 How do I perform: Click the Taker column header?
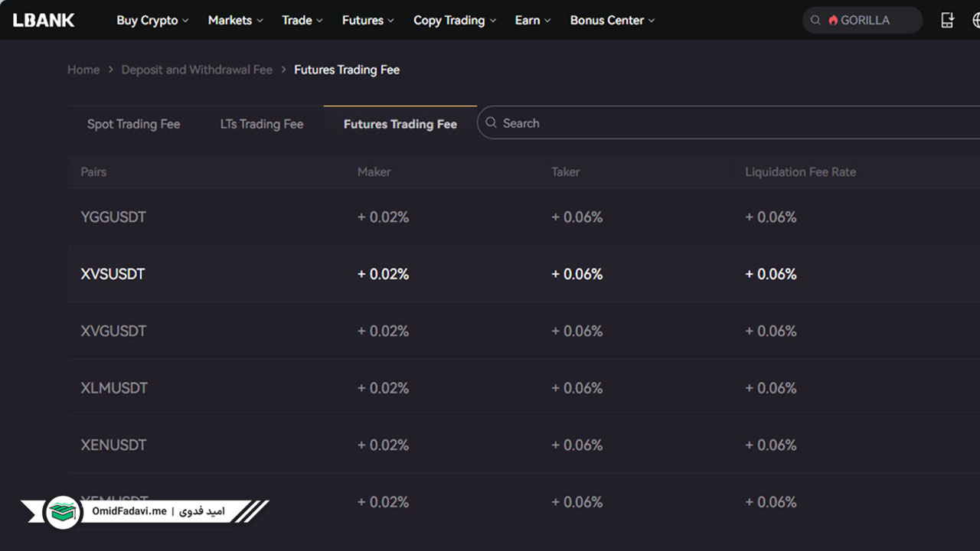(566, 172)
